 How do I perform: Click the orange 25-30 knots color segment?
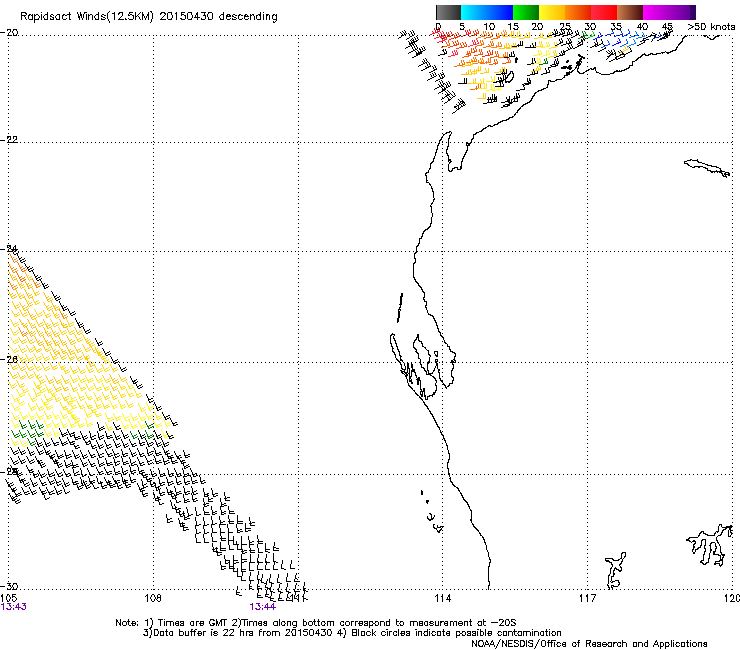pos(578,12)
